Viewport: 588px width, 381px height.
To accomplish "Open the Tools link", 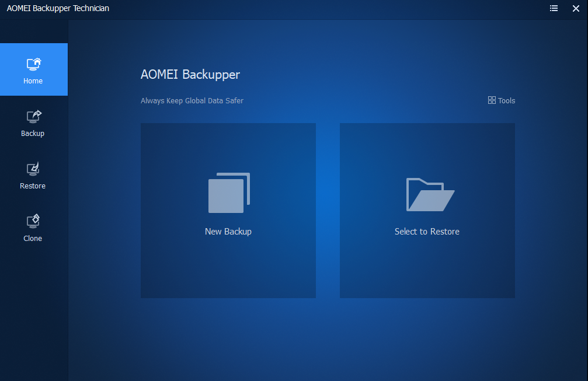I will tap(502, 100).
